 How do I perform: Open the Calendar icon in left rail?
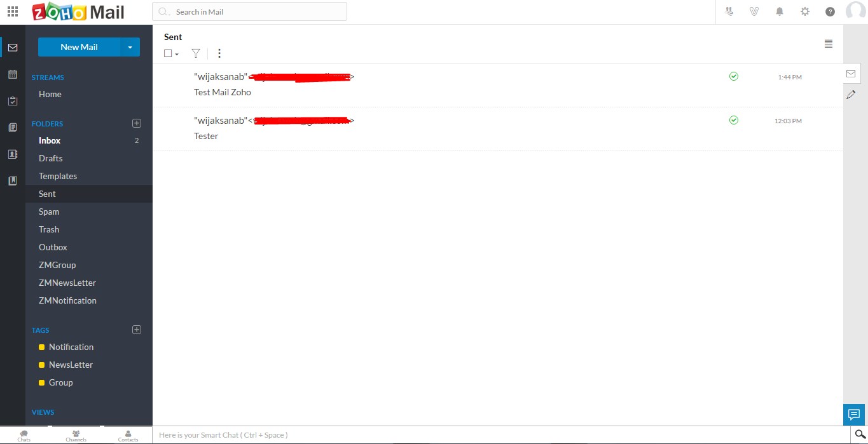click(x=13, y=74)
